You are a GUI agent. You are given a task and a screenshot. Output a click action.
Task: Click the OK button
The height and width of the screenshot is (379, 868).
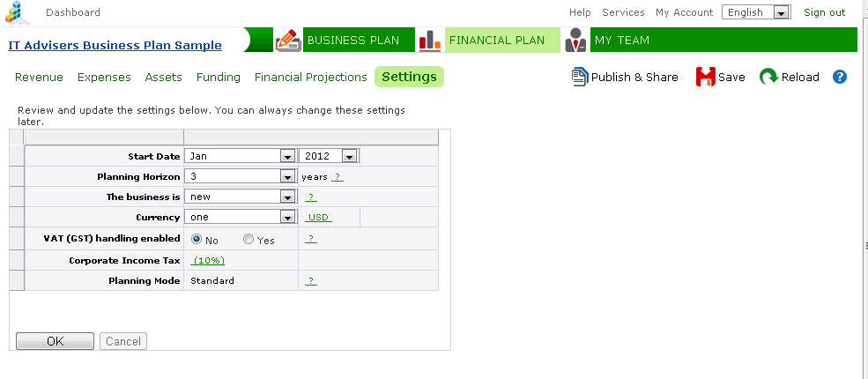pos(55,341)
